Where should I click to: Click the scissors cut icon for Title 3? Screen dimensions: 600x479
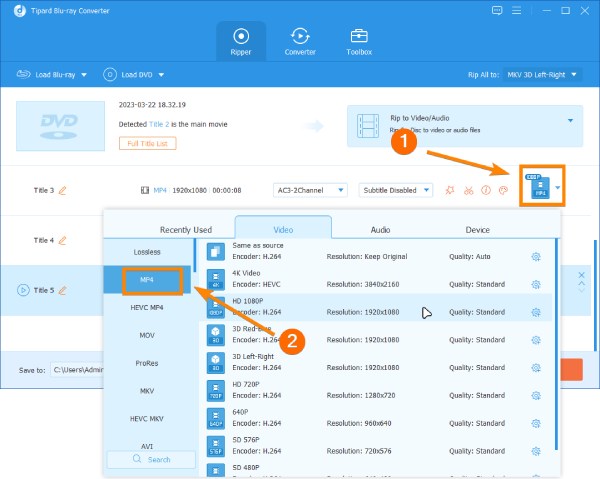pos(468,190)
